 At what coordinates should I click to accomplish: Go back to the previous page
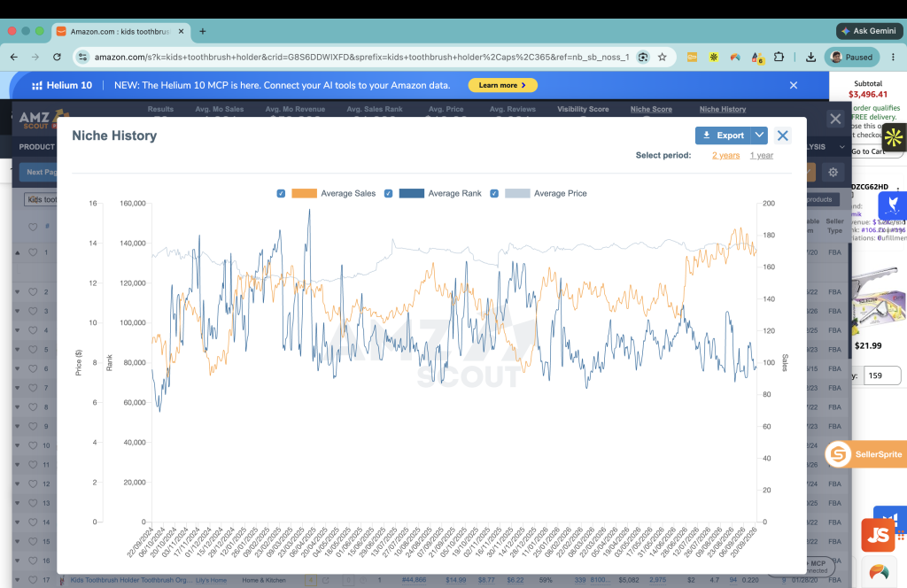coord(14,57)
